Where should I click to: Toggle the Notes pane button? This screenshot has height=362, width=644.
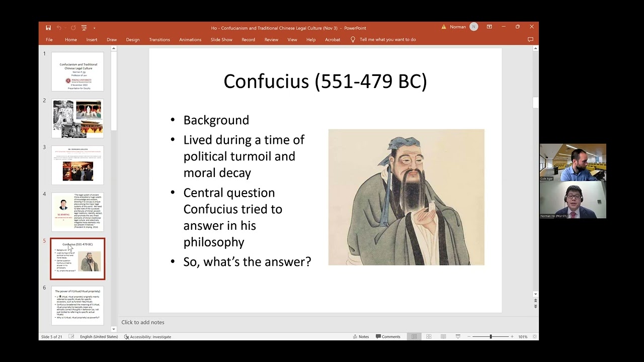coord(361,337)
